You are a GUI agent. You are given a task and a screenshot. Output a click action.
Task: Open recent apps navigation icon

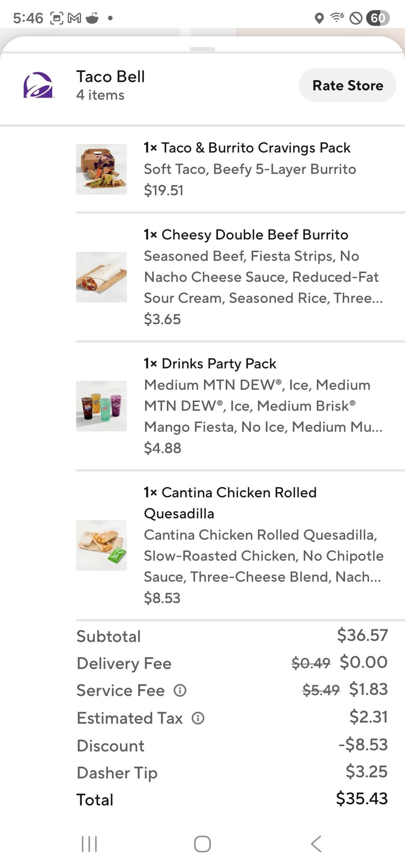(89, 844)
